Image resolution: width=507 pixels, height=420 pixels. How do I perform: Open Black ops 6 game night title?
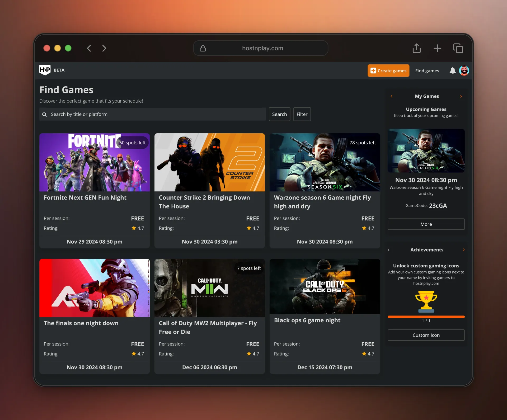[x=307, y=320]
